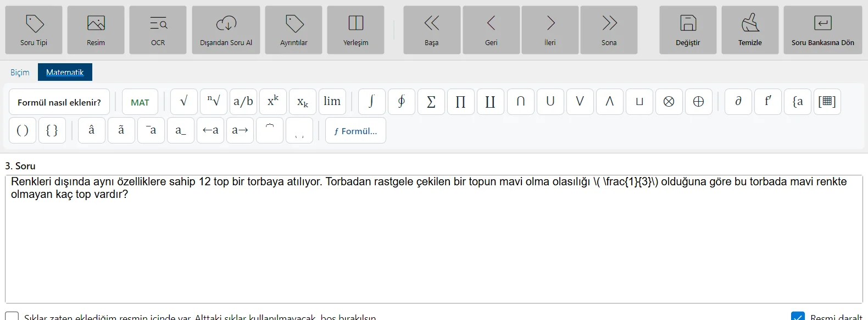This screenshot has width=868, height=320.
Task: Insert the logical AND wedge symbol
Action: coord(610,102)
